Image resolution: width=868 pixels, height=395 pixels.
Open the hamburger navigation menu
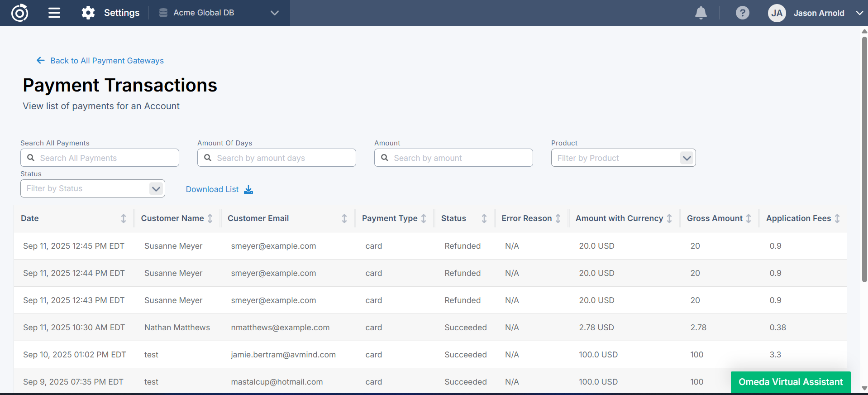coord(54,13)
